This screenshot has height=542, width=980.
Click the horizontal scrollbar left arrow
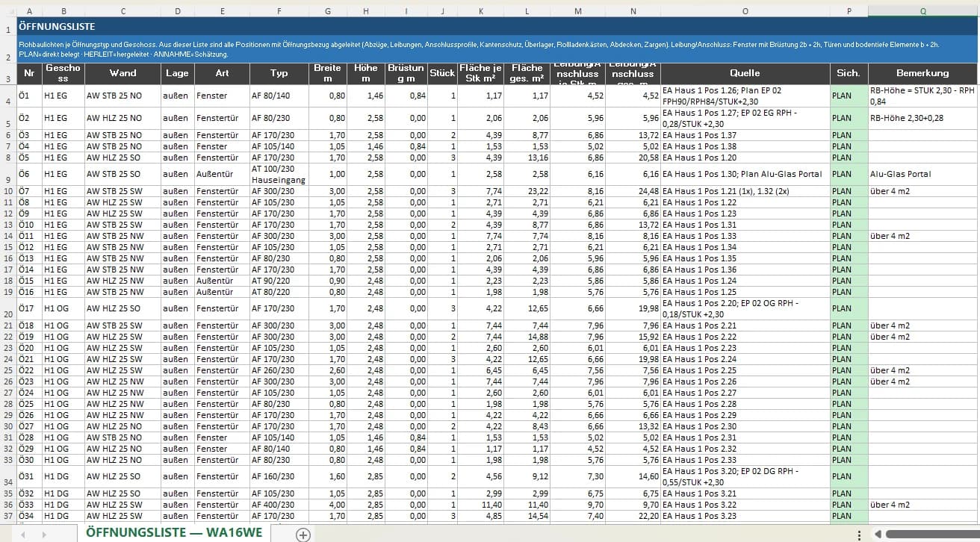tap(878, 535)
